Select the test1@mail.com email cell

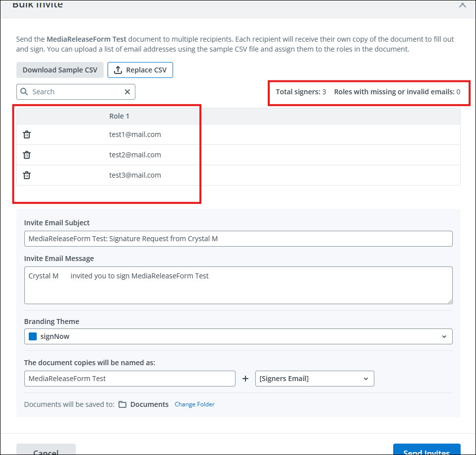135,134
